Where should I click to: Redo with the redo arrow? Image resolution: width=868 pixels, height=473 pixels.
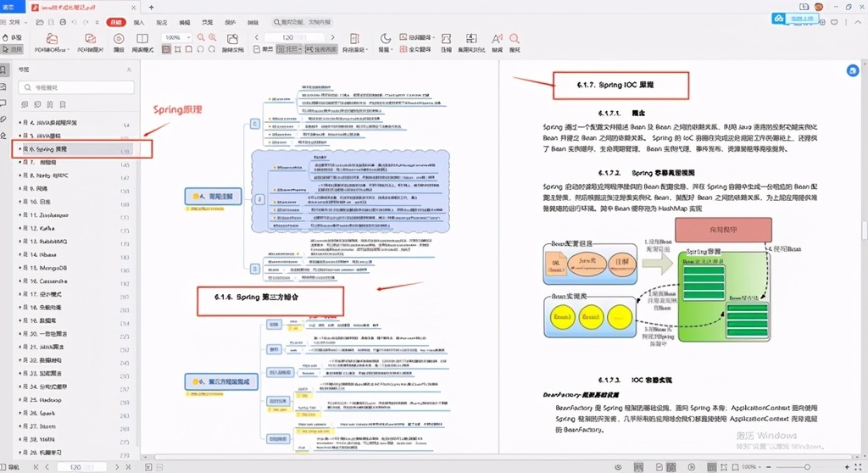86,22
